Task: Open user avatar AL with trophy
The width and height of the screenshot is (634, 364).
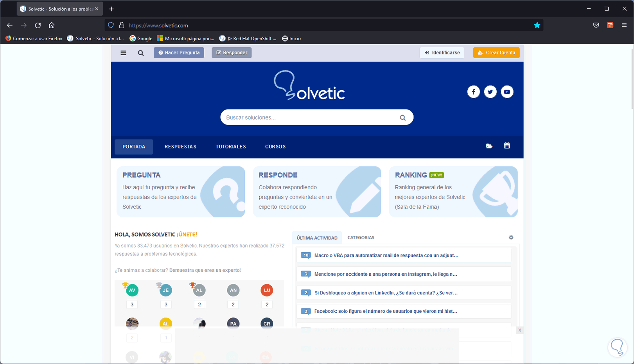Action: [x=199, y=290]
